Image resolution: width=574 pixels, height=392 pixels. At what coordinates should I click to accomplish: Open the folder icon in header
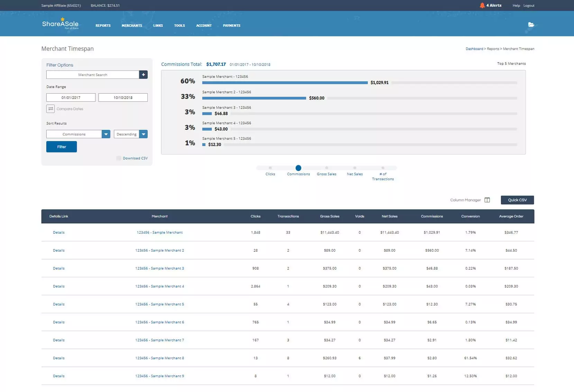pyautogui.click(x=531, y=25)
